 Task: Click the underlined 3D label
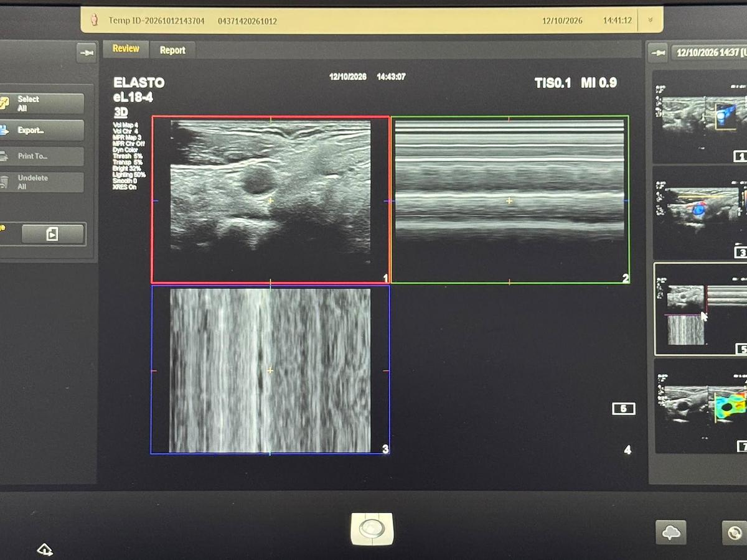point(121,112)
